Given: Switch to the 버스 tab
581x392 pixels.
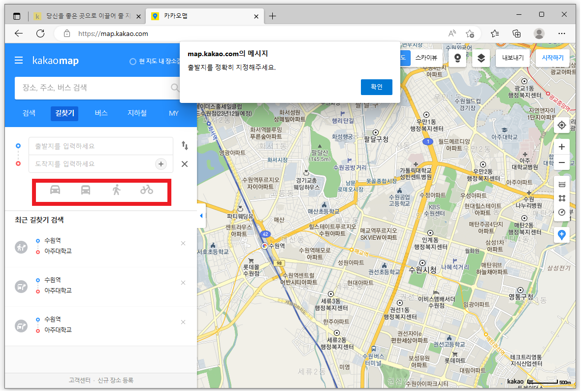Looking at the screenshot, I should pyautogui.click(x=101, y=113).
